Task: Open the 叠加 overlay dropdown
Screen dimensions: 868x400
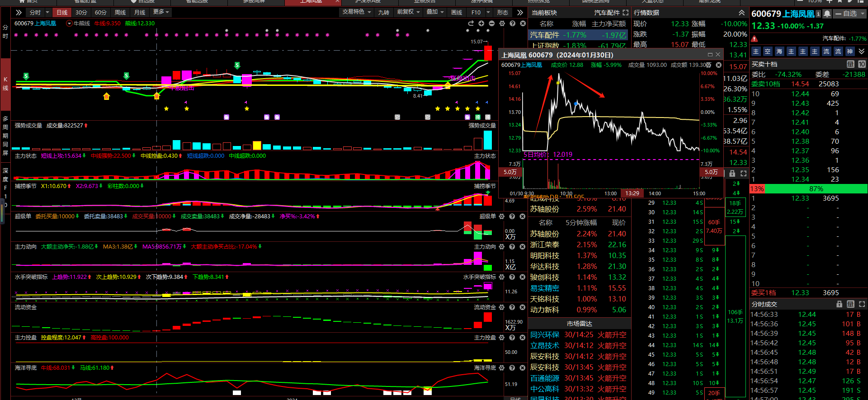Action: point(435,12)
